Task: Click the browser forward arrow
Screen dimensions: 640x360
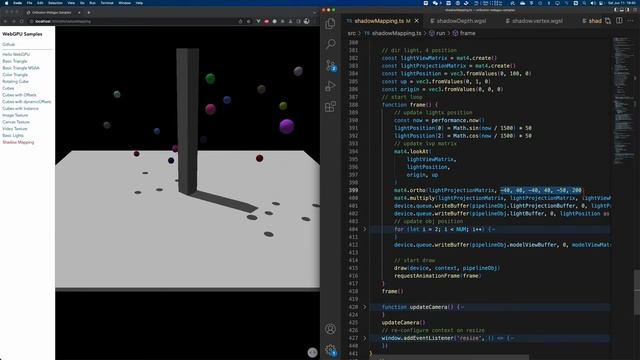Action: 13,21
